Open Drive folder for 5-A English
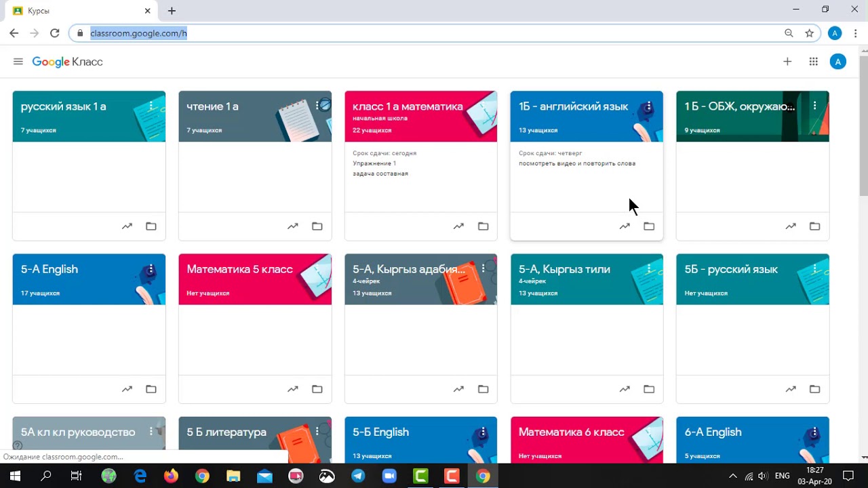The height and width of the screenshot is (488, 868). tap(151, 389)
